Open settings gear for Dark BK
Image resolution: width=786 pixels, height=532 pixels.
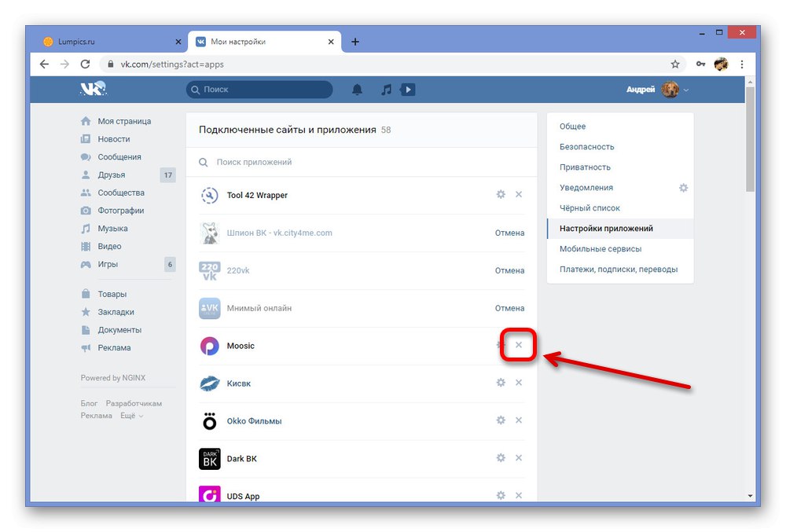point(500,458)
